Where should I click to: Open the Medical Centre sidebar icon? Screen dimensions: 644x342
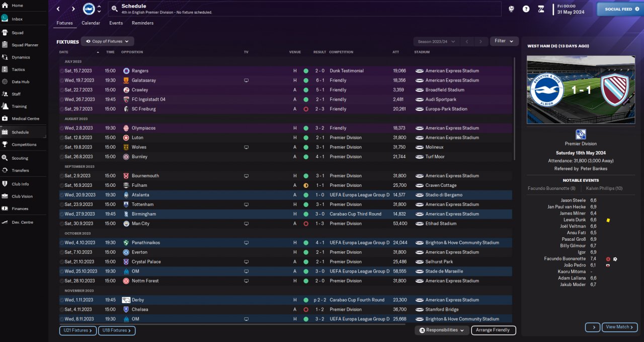click(x=5, y=119)
